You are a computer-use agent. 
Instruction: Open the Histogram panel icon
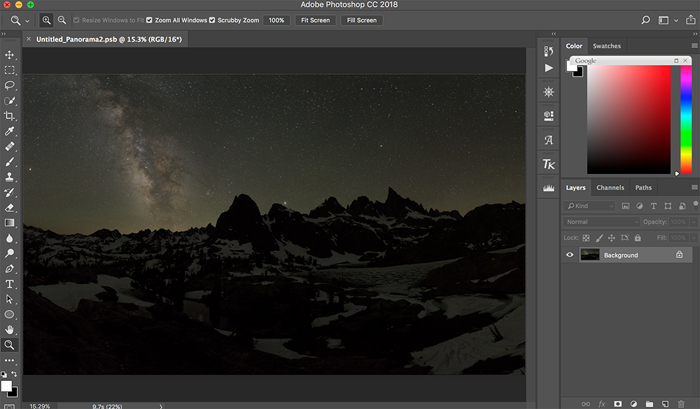point(548,187)
